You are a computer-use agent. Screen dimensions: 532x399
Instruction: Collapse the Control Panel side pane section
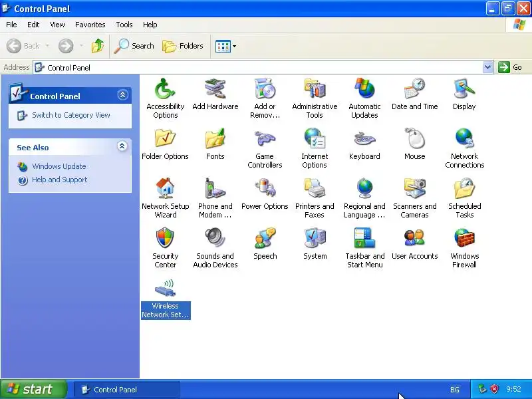122,94
